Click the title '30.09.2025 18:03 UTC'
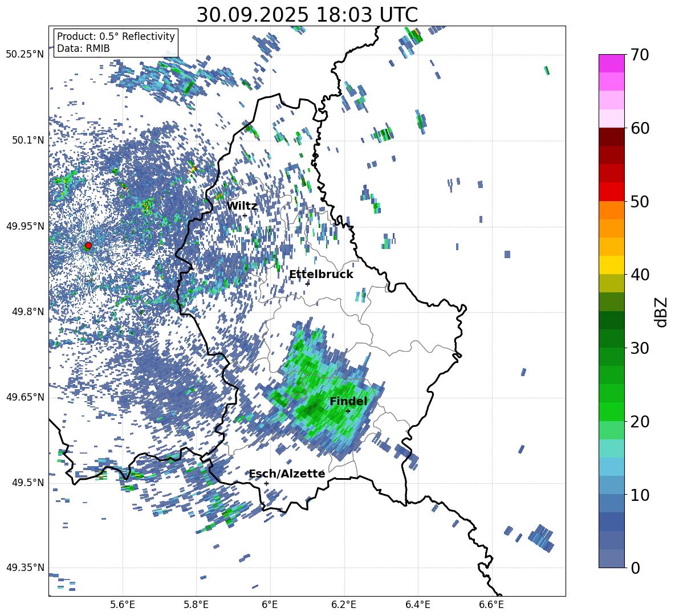 click(307, 15)
